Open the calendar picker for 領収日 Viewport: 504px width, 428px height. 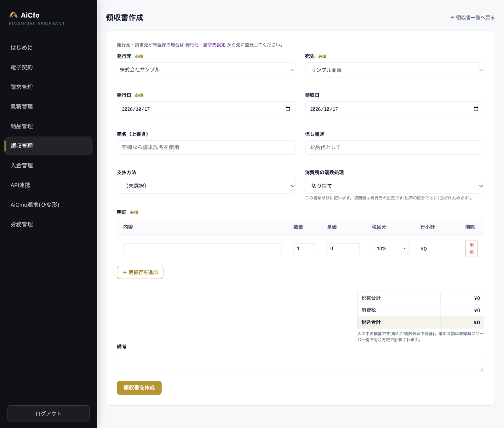(476, 109)
